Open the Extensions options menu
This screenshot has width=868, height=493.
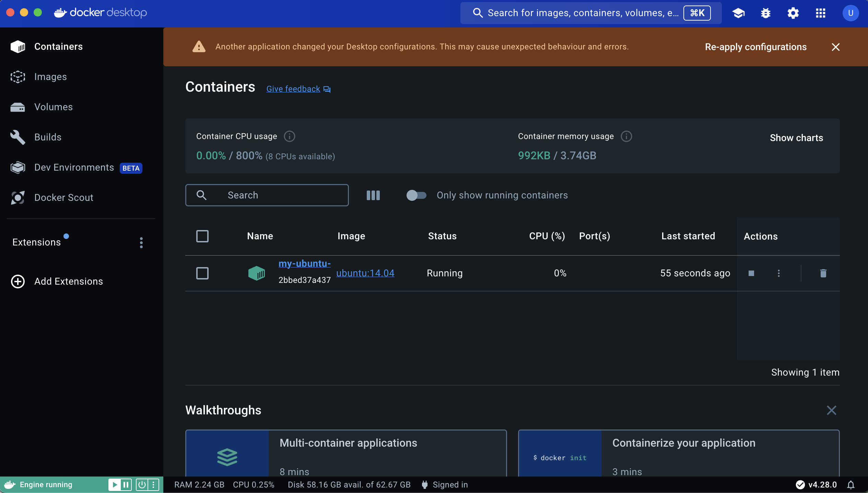(x=141, y=243)
